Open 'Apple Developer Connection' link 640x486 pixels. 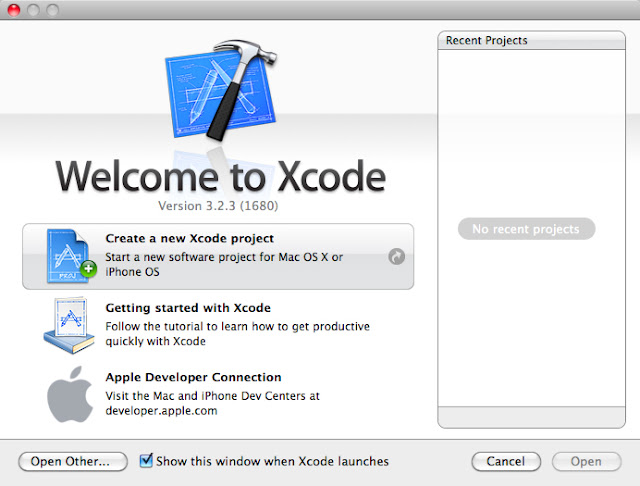click(x=193, y=377)
